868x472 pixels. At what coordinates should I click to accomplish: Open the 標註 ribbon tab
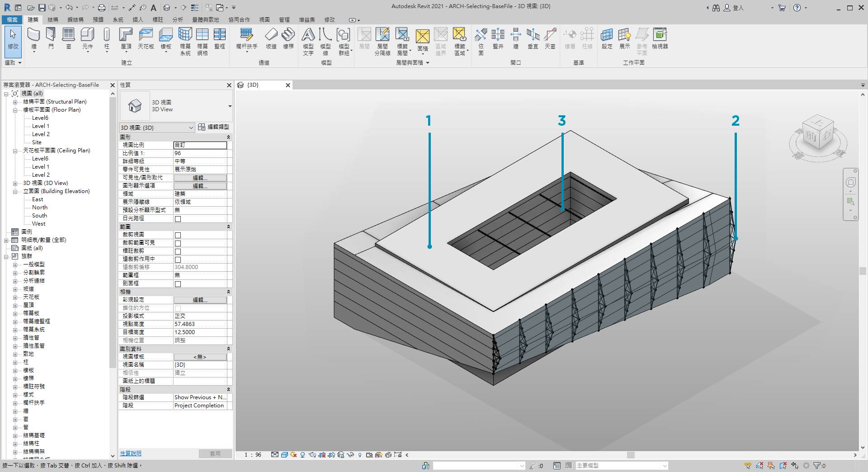coord(158,20)
